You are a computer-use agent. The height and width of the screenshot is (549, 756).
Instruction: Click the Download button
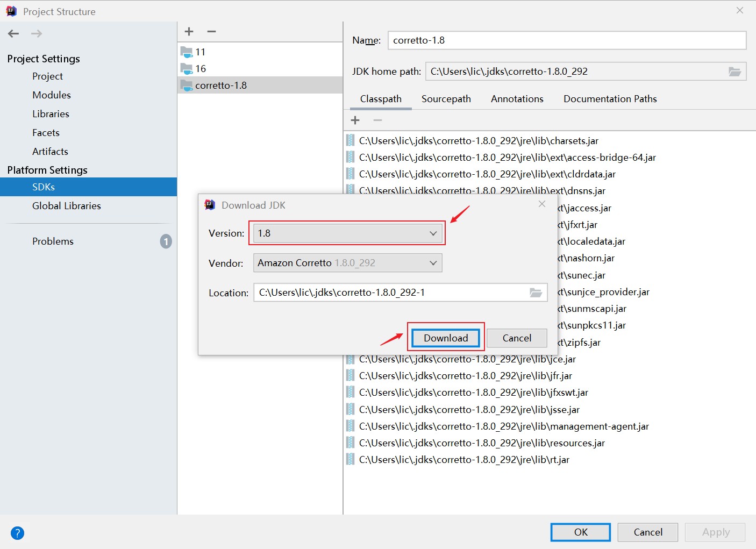(446, 338)
